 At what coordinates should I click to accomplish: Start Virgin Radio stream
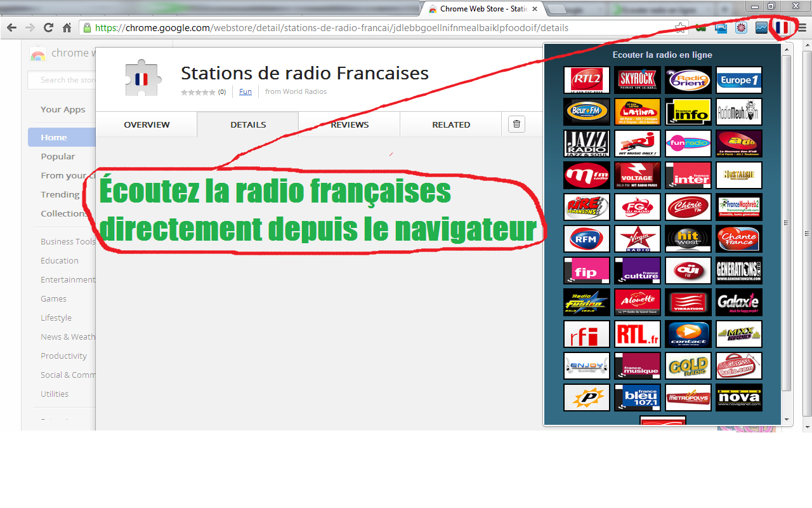pyautogui.click(x=638, y=239)
